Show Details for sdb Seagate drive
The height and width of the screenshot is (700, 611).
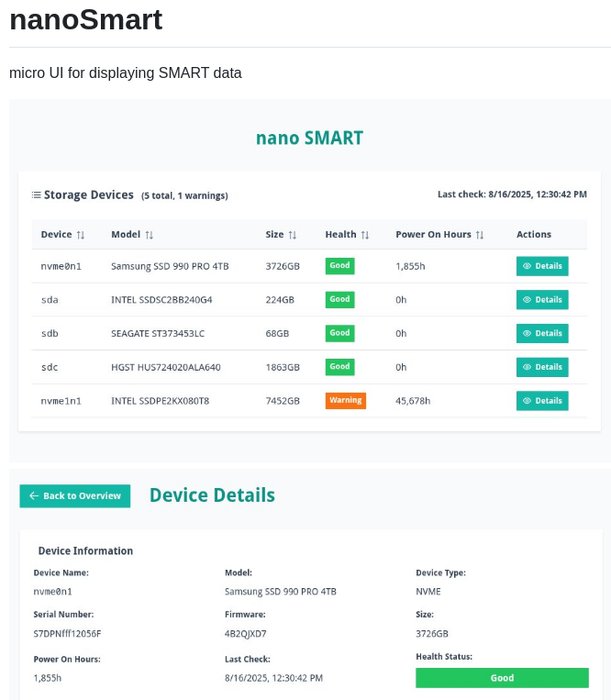[x=542, y=333]
